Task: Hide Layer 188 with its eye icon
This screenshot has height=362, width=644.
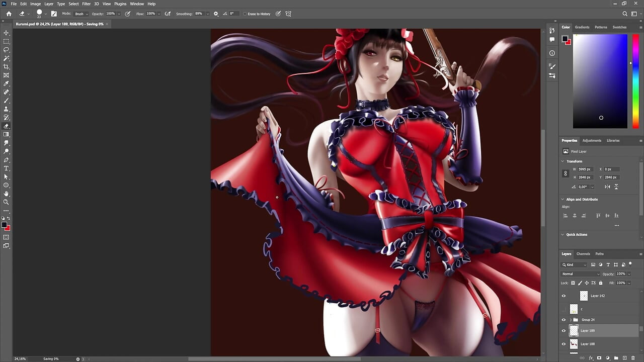Action: (563, 344)
